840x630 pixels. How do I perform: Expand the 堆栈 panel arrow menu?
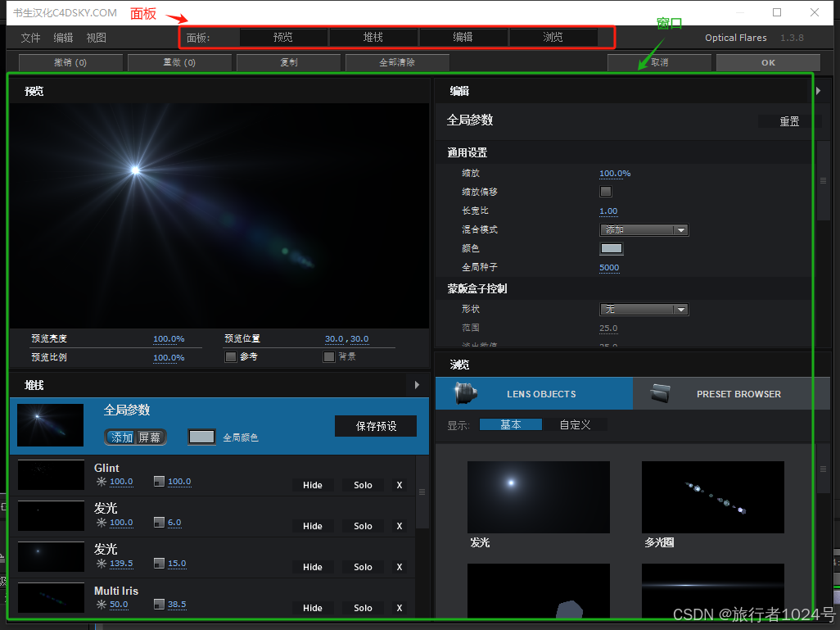click(x=417, y=385)
